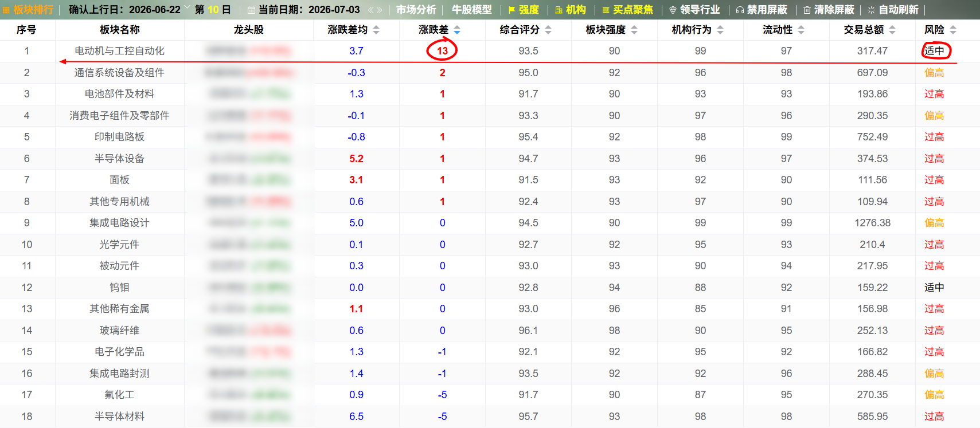Click 综合评分 value 96.1
The height and width of the screenshot is (428, 980).
[x=528, y=331]
